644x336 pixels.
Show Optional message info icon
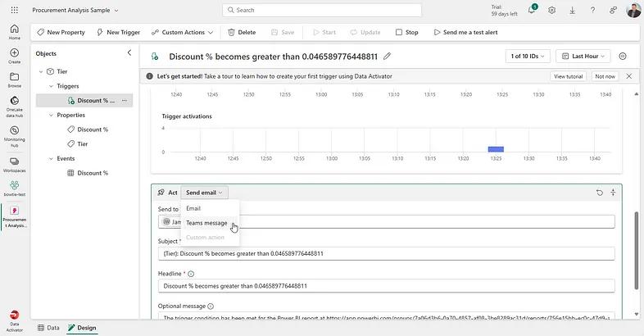pyautogui.click(x=211, y=306)
